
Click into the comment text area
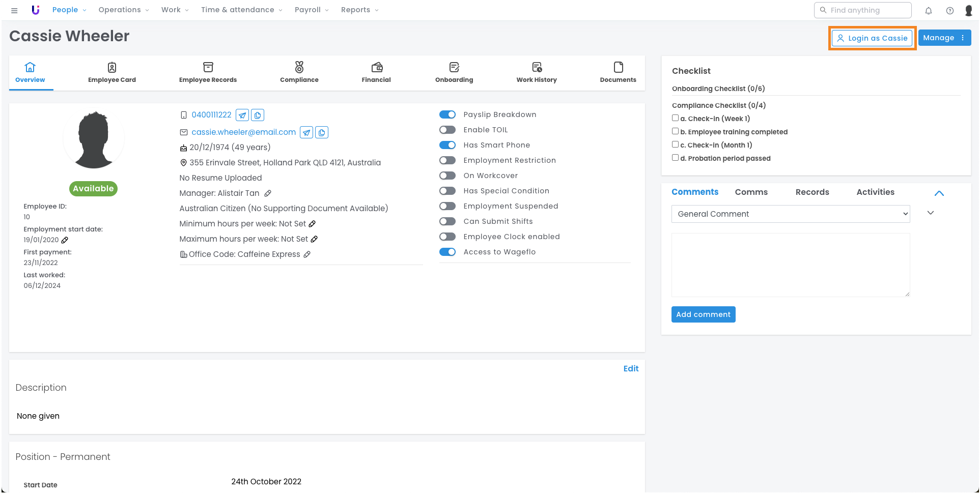pyautogui.click(x=791, y=265)
